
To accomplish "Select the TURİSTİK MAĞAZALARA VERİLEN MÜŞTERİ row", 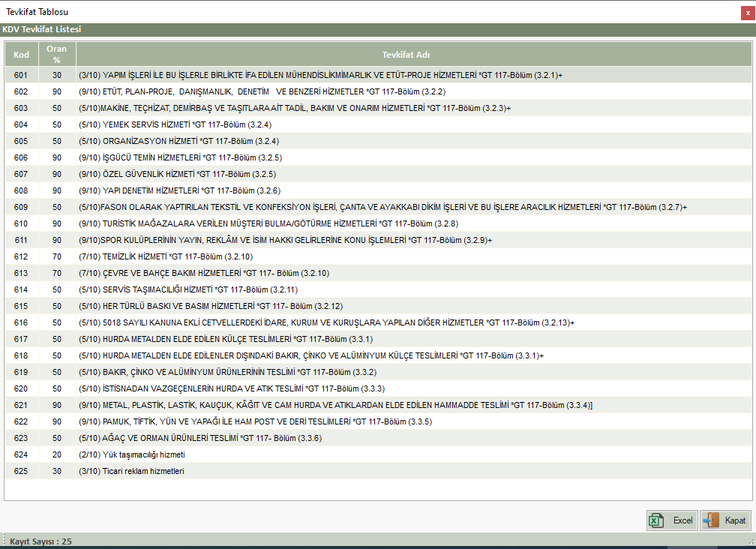I will pyautogui.click(x=379, y=223).
